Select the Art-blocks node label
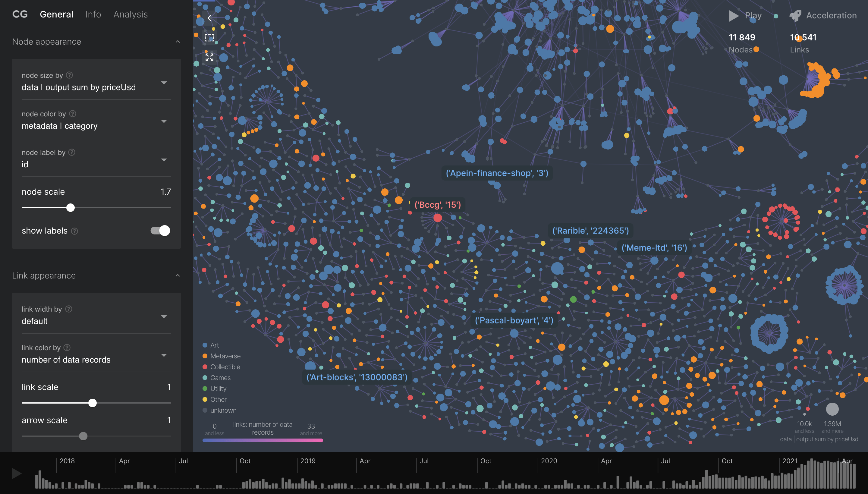This screenshot has height=494, width=868. 357,376
